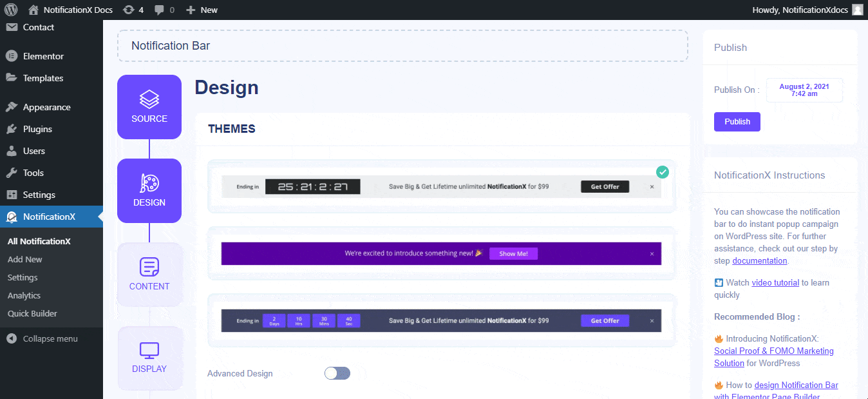This screenshot has height=399, width=868.
Task: Click the Advanced Design label
Action: click(240, 373)
